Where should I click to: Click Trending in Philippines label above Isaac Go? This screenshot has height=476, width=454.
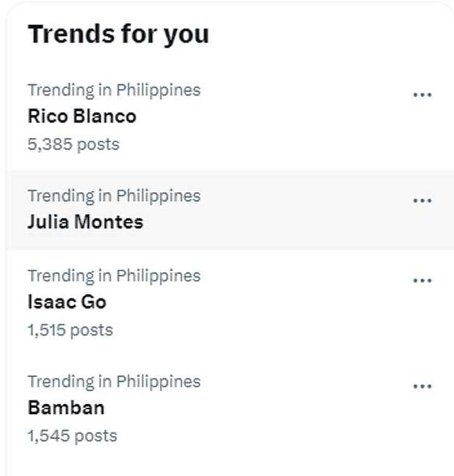(114, 276)
